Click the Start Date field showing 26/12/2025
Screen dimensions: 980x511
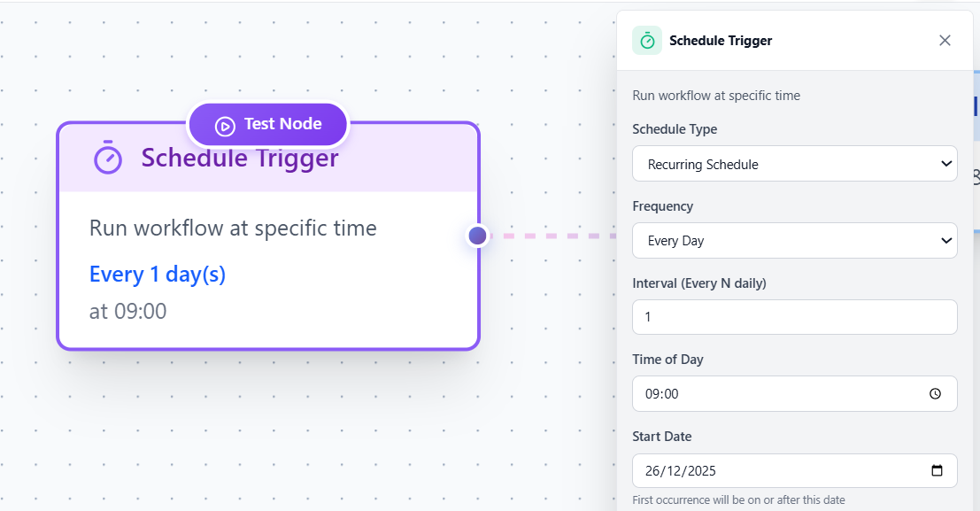(x=779, y=471)
